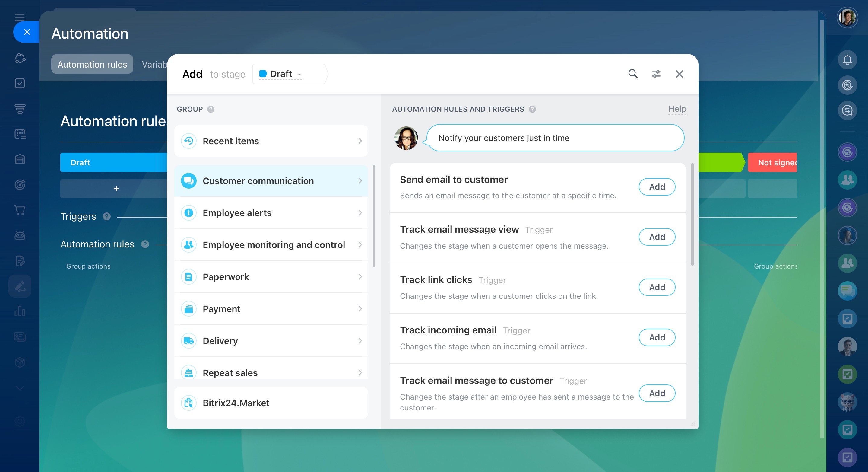The image size is (868, 472).
Task: Click the group list scrollbar
Action: click(374, 216)
